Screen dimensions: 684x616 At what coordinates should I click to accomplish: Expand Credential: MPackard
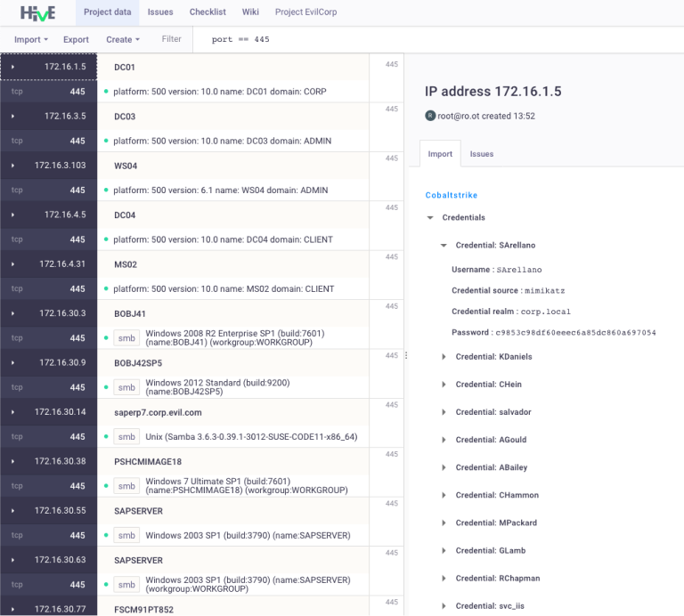(x=444, y=523)
